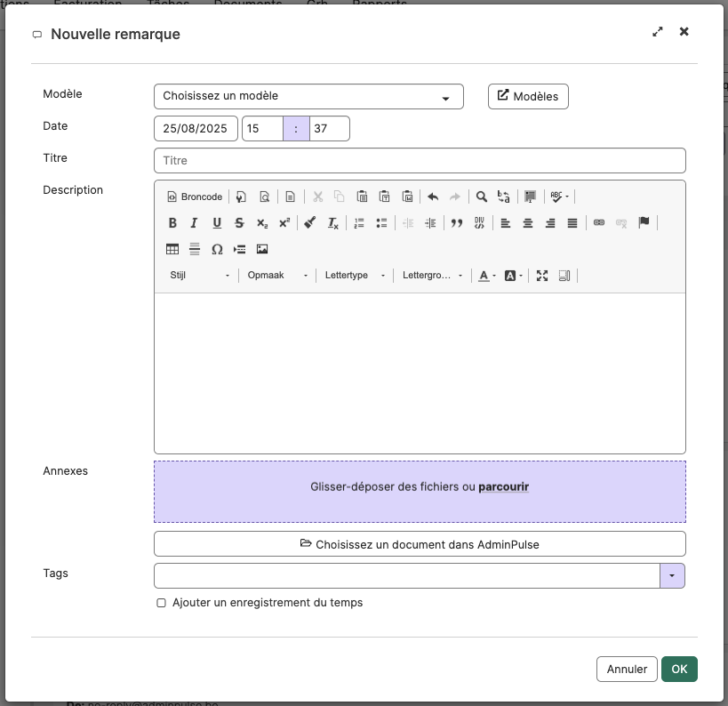
Task: Open the Lettertype font dropdown
Action: pos(355,275)
